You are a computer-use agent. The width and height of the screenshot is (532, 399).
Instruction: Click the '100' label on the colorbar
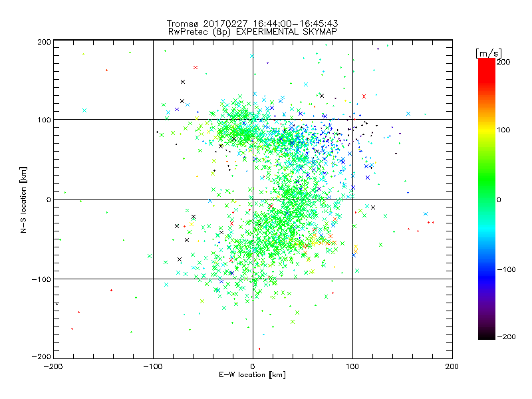tap(503, 130)
